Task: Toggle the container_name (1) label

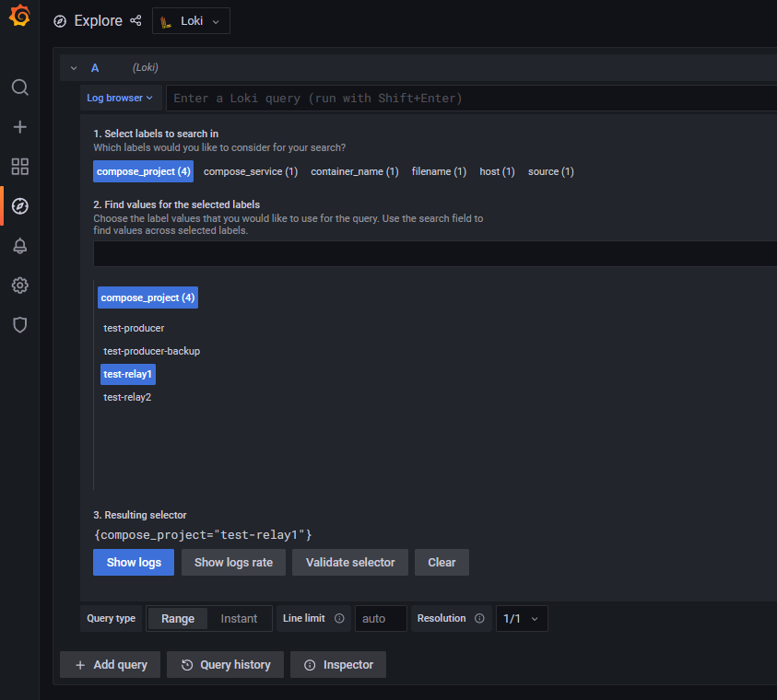Action: [354, 171]
